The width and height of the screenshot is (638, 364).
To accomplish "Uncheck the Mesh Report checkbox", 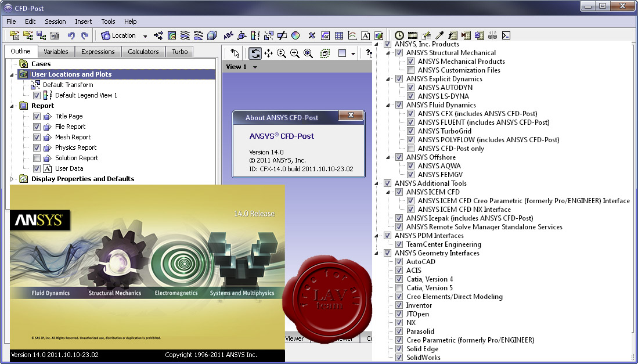I will [x=37, y=137].
